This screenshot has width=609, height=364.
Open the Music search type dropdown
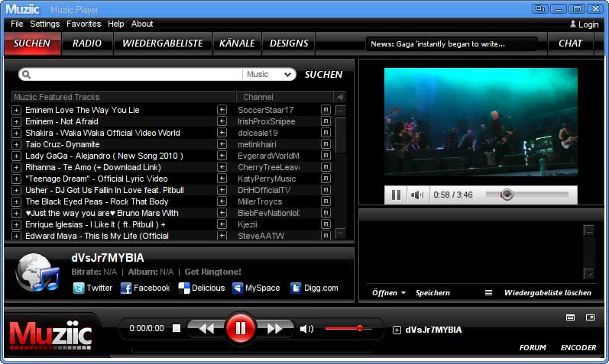(270, 75)
